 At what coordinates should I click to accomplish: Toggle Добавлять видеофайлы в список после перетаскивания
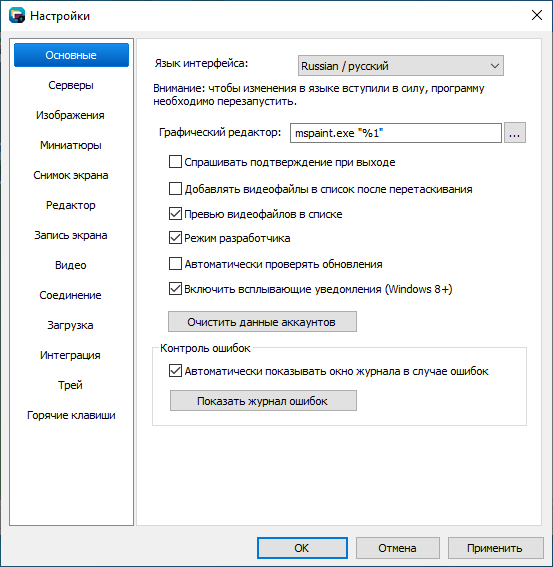[175, 189]
